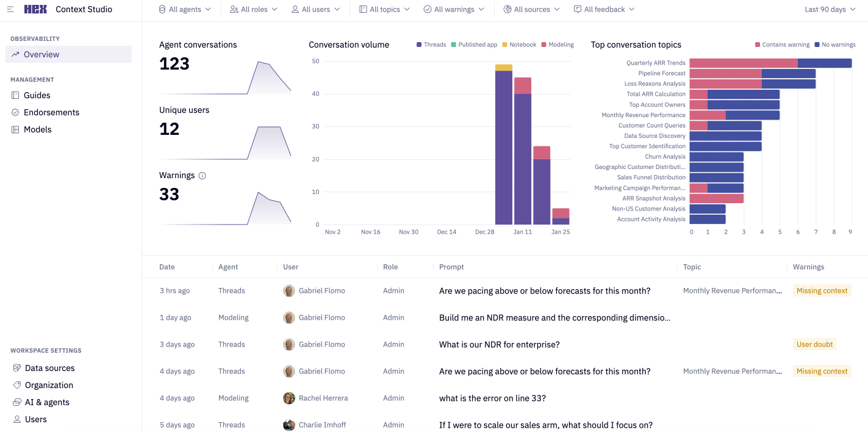Open the All topics filter
The image size is (868, 432).
click(x=384, y=9)
